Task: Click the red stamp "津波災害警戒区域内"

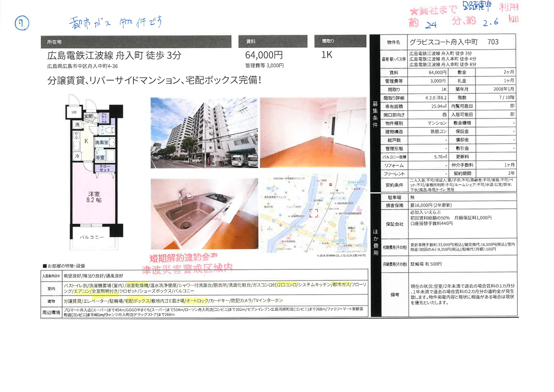Action: pyautogui.click(x=187, y=269)
